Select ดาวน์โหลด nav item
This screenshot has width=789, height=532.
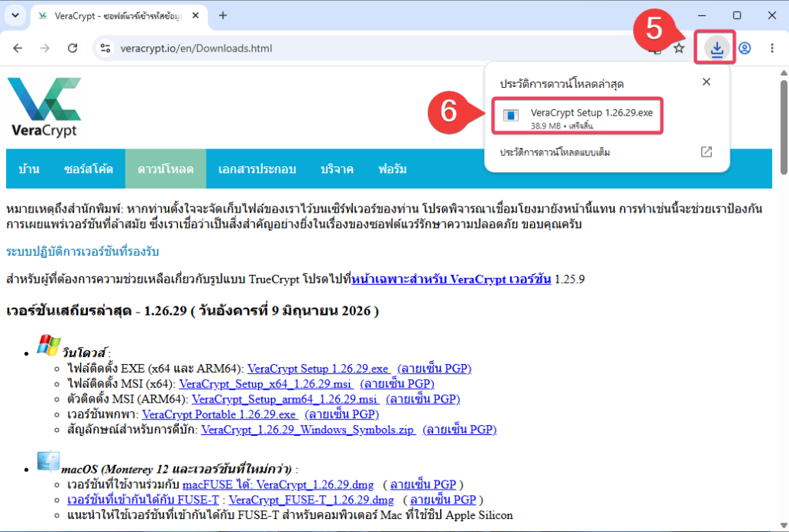click(x=166, y=169)
